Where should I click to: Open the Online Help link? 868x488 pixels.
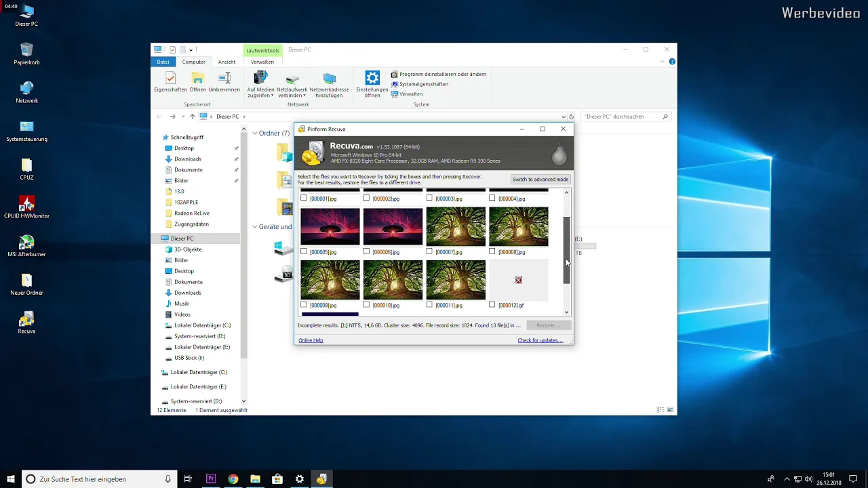pyautogui.click(x=311, y=340)
